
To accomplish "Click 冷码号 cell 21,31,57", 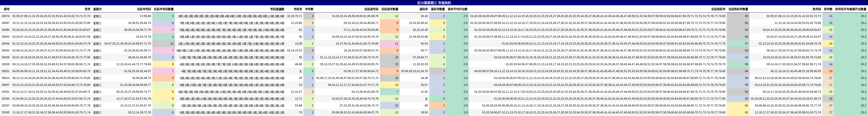I will pyautogui.click(x=297, y=92).
